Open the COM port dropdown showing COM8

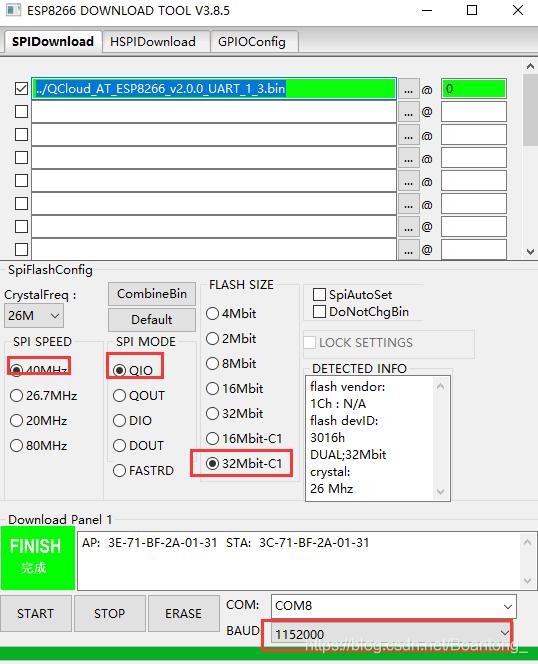tap(394, 606)
